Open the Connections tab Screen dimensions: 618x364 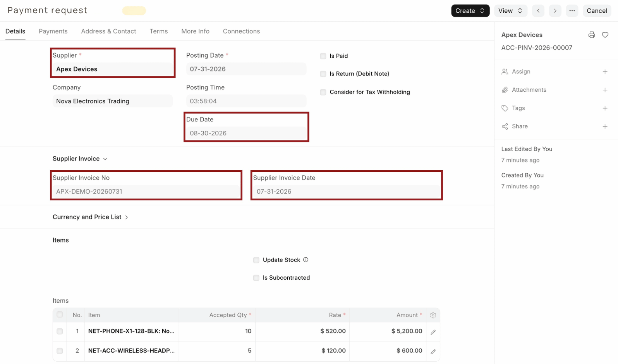(241, 31)
